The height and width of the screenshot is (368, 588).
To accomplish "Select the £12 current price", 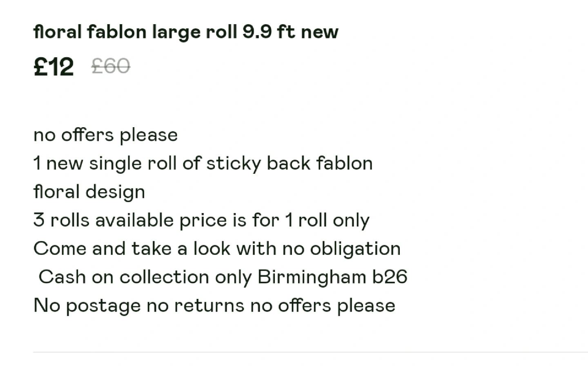I will click(x=53, y=67).
